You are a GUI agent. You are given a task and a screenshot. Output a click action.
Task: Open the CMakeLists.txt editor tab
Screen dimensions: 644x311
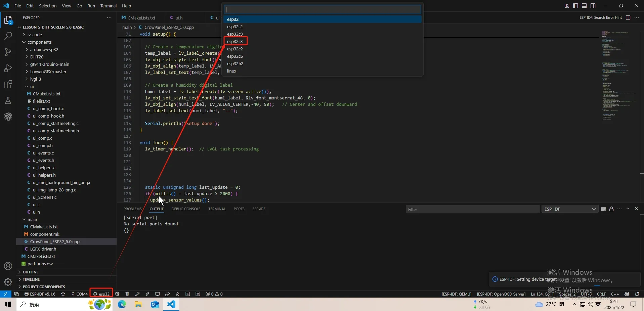pyautogui.click(x=141, y=18)
